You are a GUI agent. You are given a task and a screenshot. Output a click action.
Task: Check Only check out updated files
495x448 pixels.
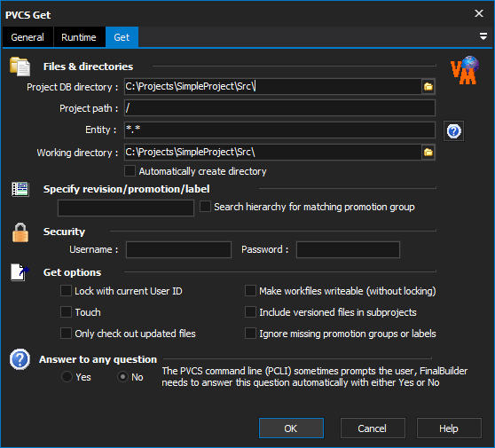66,334
